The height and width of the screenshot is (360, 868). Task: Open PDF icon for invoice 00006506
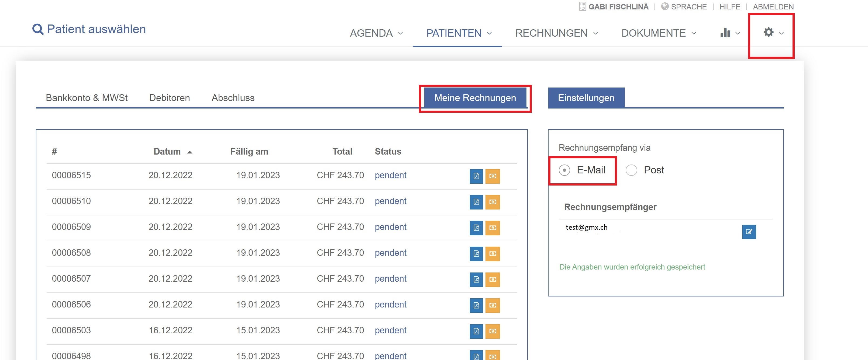coord(476,305)
